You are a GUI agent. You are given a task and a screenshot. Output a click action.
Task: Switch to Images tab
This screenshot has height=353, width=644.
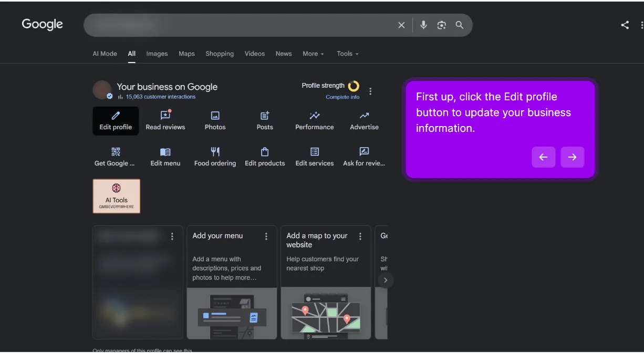coord(157,54)
